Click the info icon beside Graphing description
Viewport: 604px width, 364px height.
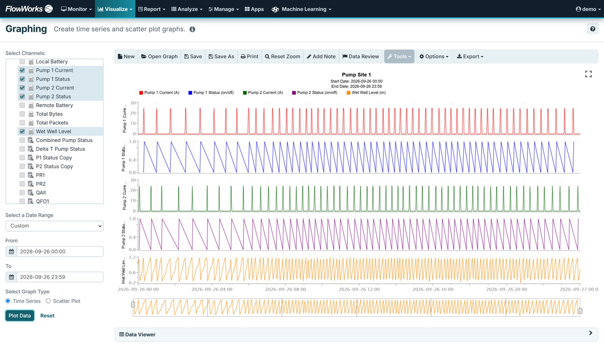pyautogui.click(x=192, y=29)
